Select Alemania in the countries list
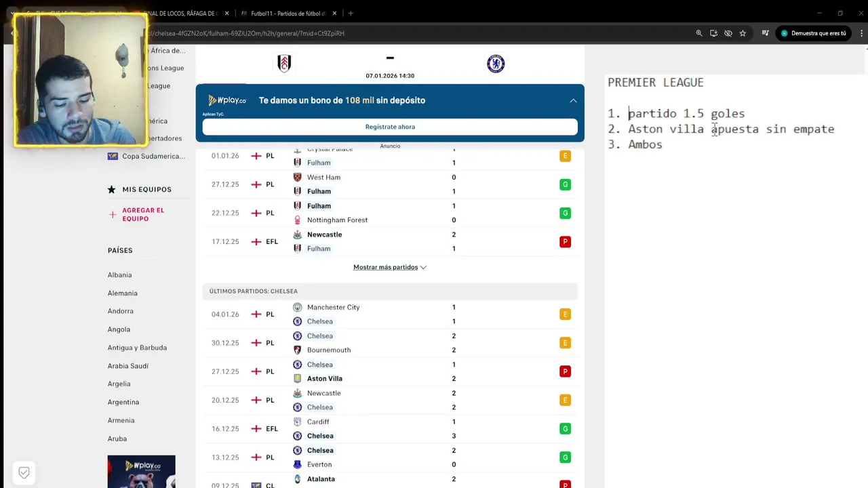This screenshot has height=488, width=868. point(122,293)
